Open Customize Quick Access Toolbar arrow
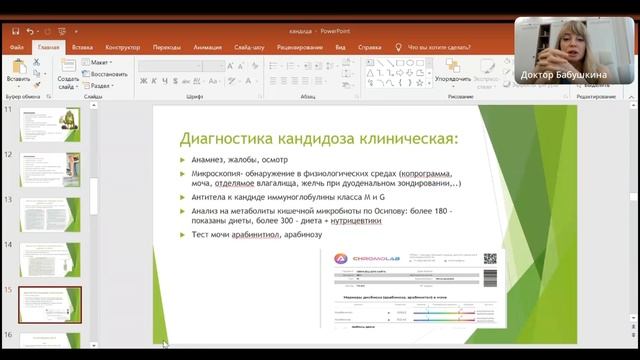The image size is (640, 360). tap(76, 31)
